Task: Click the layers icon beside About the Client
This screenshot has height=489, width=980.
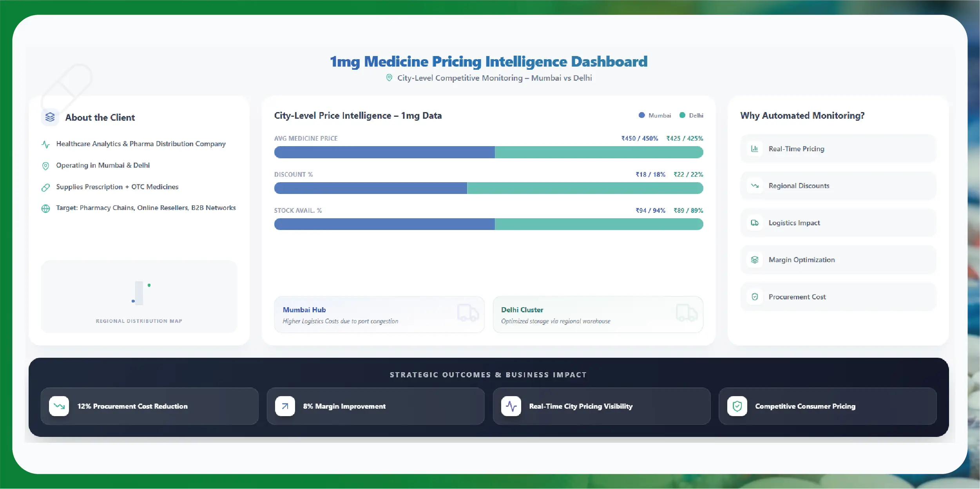Action: tap(50, 117)
